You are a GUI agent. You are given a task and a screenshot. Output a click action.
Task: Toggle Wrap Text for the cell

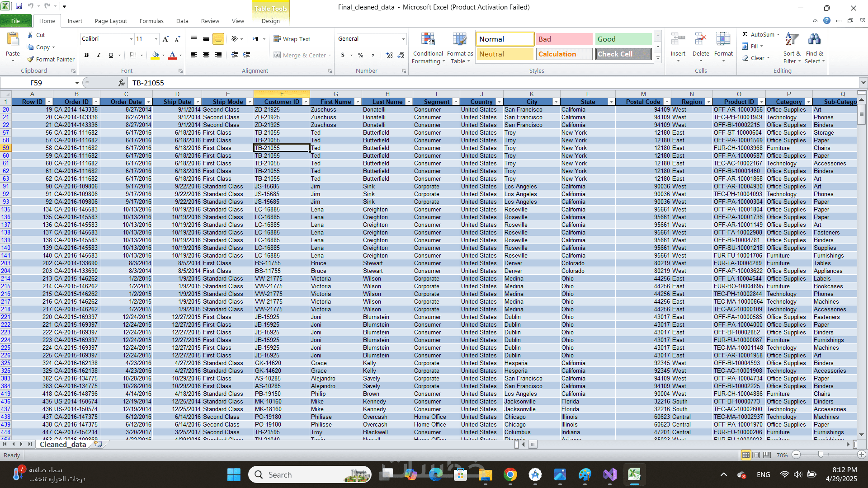[x=292, y=39]
